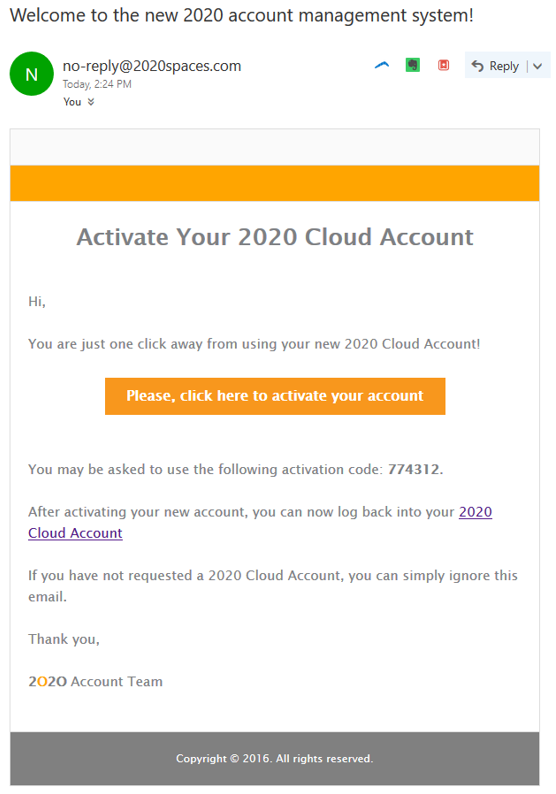
Task: Click the orange header banner
Action: [x=275, y=183]
